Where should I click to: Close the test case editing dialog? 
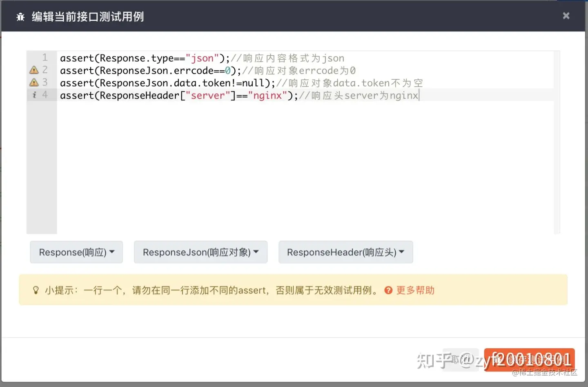(x=566, y=16)
